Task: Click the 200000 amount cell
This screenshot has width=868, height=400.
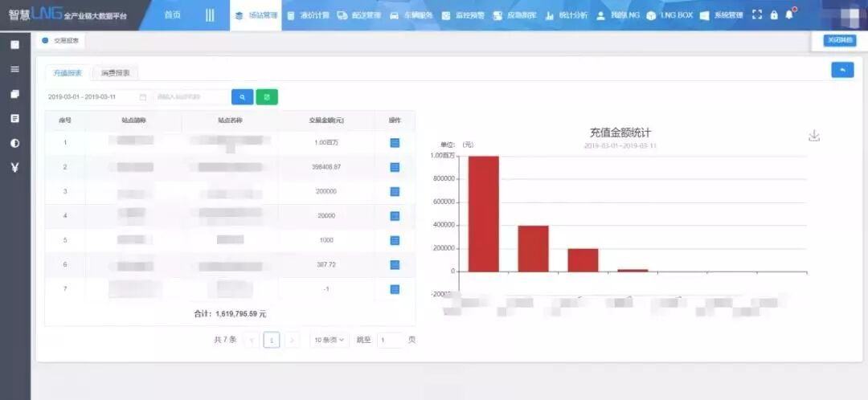Action: [326, 191]
